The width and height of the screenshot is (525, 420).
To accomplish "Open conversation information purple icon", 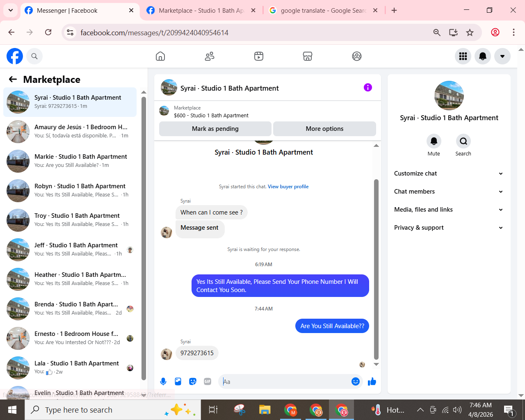I will coord(368,87).
